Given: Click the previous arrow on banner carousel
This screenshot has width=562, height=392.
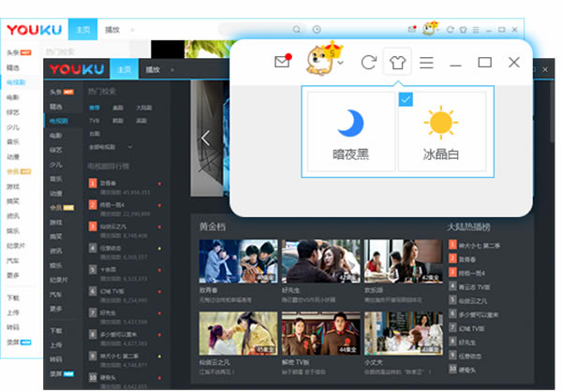Looking at the screenshot, I should [206, 138].
